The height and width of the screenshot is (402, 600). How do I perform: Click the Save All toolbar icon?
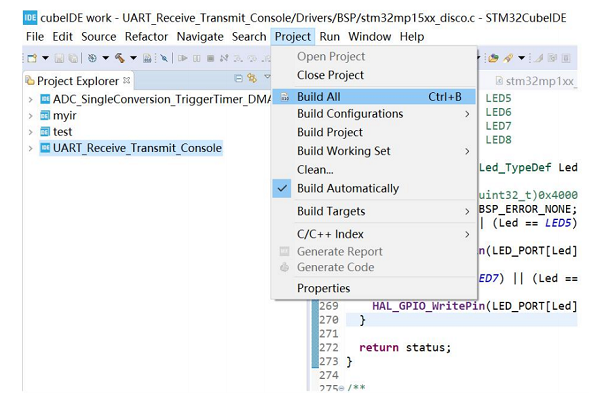[x=73, y=58]
